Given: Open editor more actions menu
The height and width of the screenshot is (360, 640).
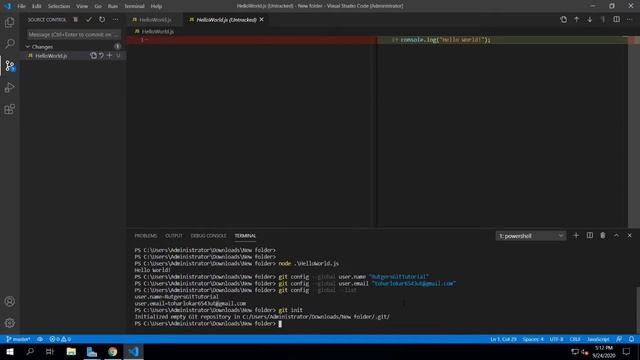Looking at the screenshot, I should (x=629, y=20).
